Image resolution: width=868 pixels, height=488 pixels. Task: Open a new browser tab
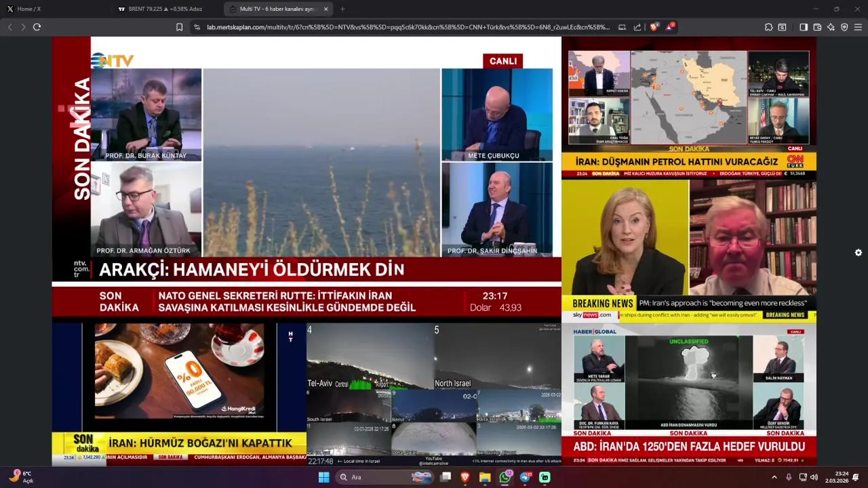(x=342, y=9)
